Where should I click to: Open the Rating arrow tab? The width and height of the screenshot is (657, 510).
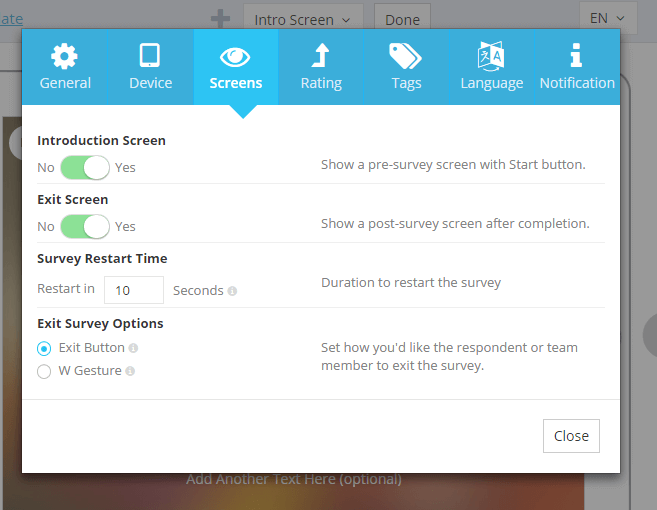click(x=321, y=67)
